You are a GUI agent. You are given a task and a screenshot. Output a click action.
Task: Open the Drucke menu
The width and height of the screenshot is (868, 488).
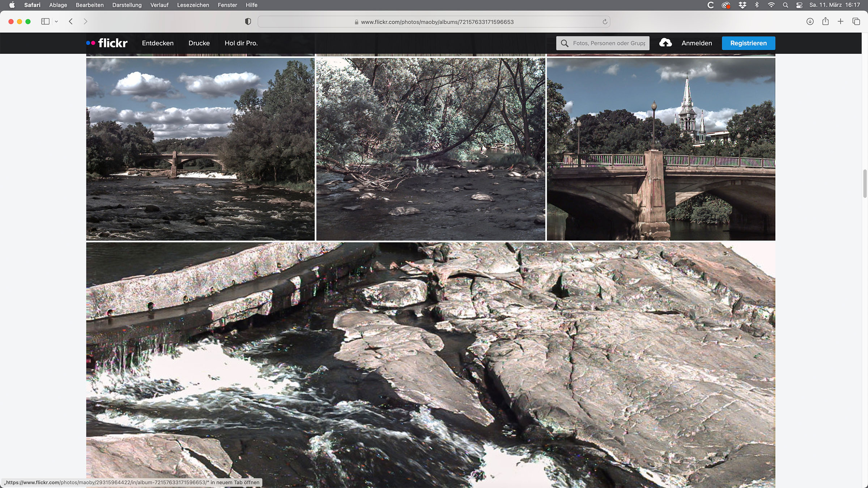199,43
